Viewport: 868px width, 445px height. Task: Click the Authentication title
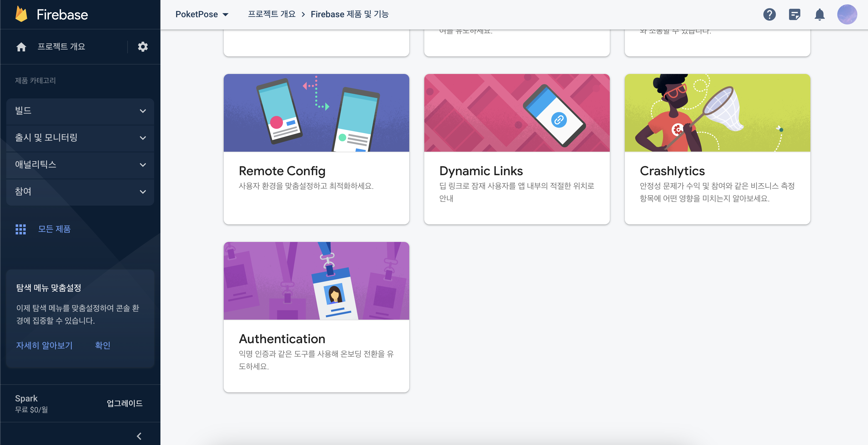[282, 339]
